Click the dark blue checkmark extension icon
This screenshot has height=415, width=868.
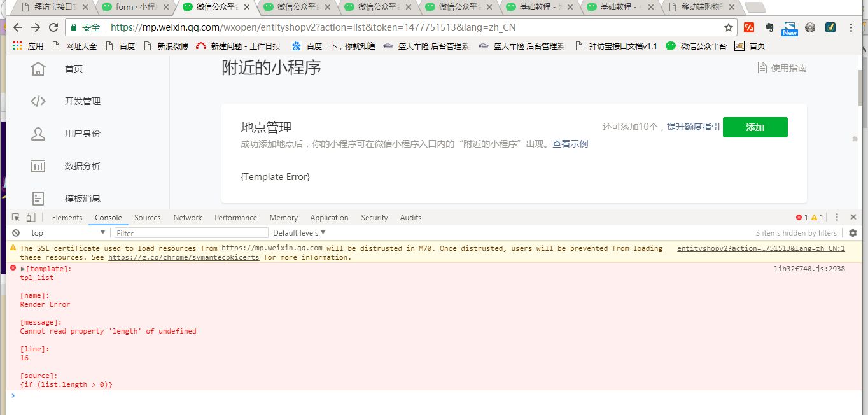(x=830, y=27)
